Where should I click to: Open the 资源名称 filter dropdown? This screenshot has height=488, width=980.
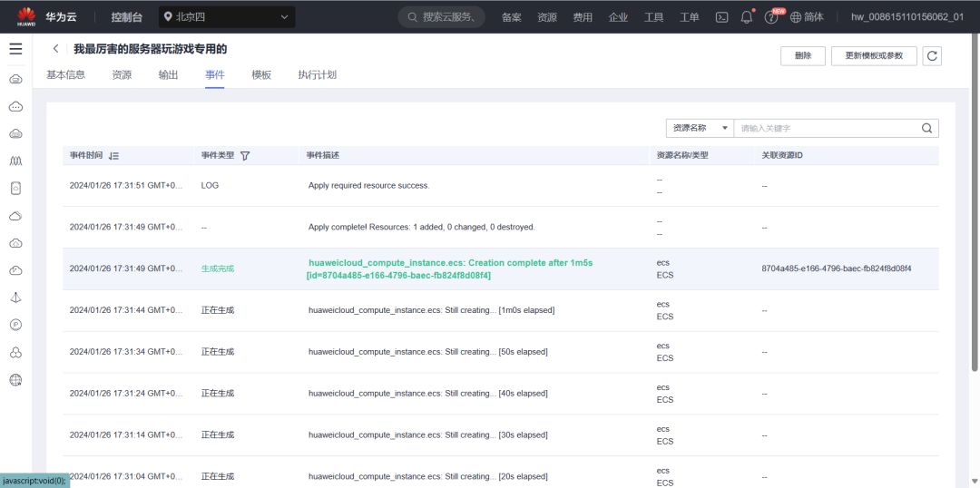699,128
